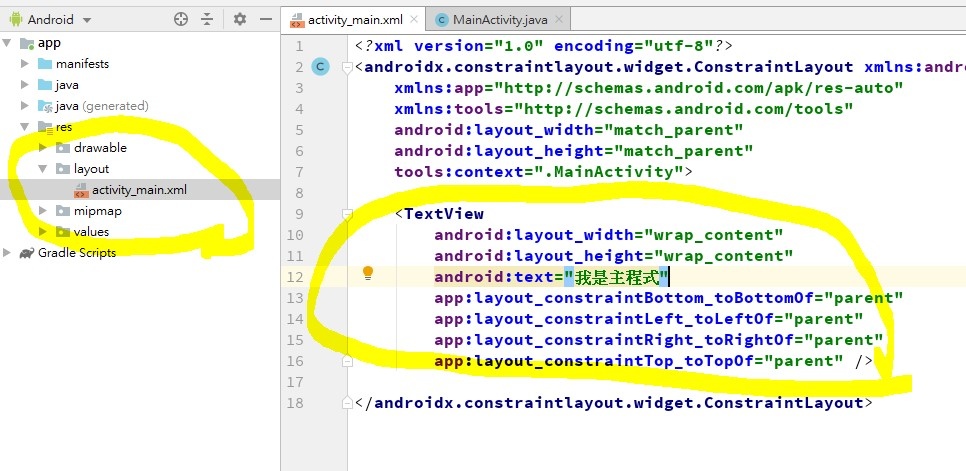Click the light bulb quick-fix icon on line 12
The width and height of the screenshot is (966, 471).
[x=368, y=273]
